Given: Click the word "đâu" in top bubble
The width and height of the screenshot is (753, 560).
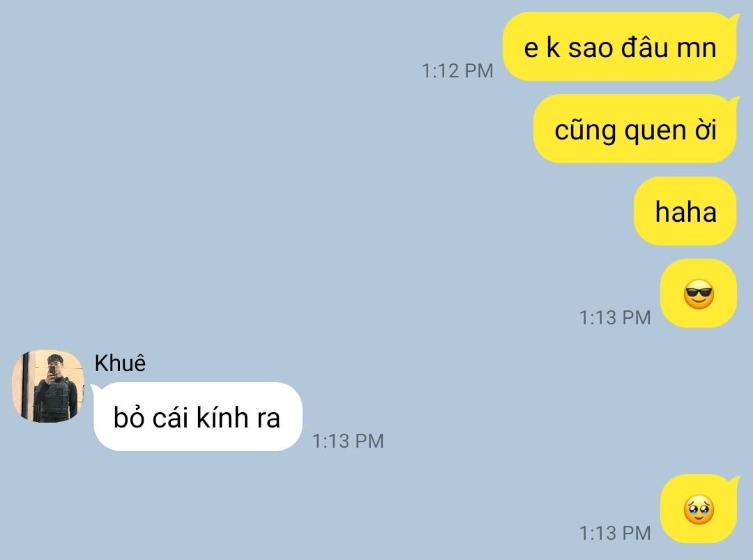Looking at the screenshot, I should (644, 47).
